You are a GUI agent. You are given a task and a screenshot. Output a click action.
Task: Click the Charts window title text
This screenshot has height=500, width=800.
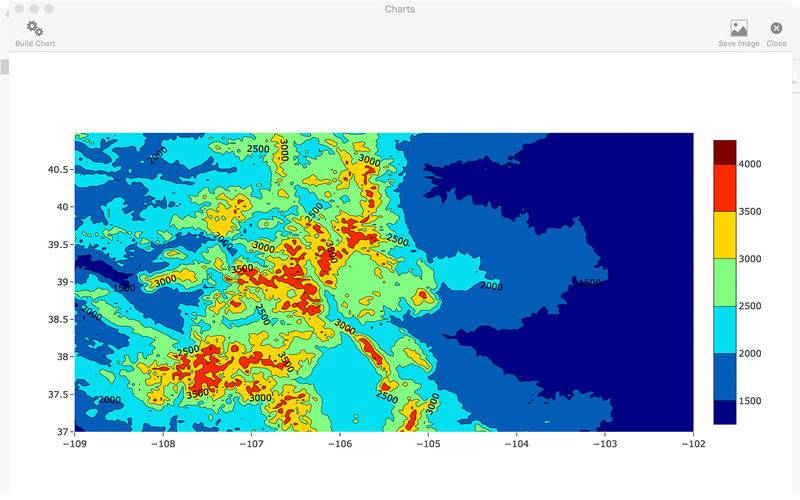click(x=400, y=9)
